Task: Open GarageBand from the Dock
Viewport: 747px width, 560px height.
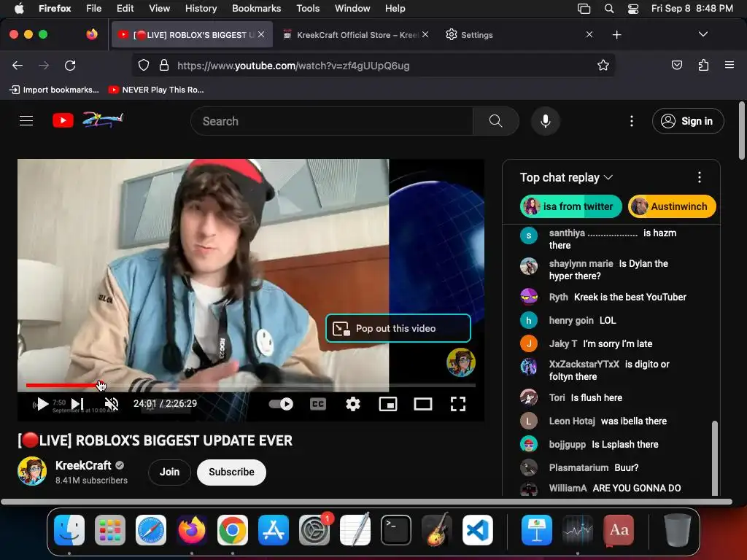Action: tap(437, 530)
